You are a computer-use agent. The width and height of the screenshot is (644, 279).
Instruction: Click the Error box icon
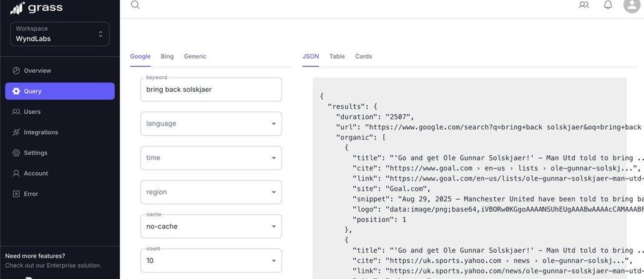pos(16,194)
